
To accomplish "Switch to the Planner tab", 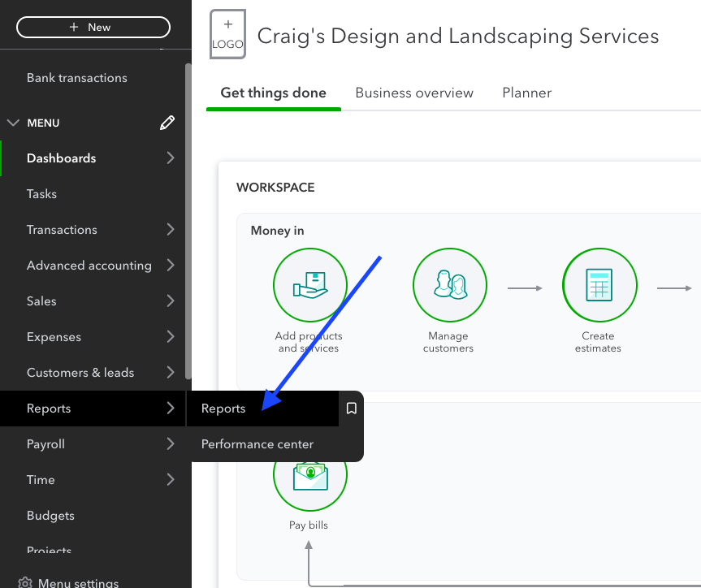I will click(526, 93).
